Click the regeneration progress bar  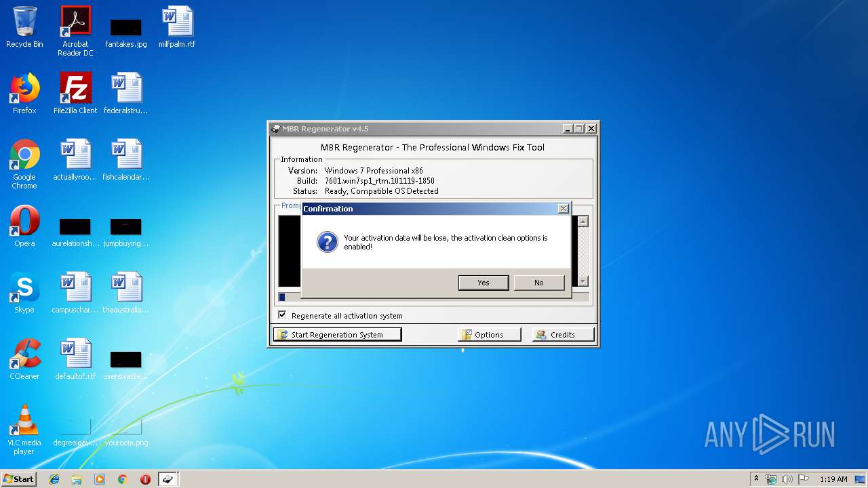(x=434, y=297)
